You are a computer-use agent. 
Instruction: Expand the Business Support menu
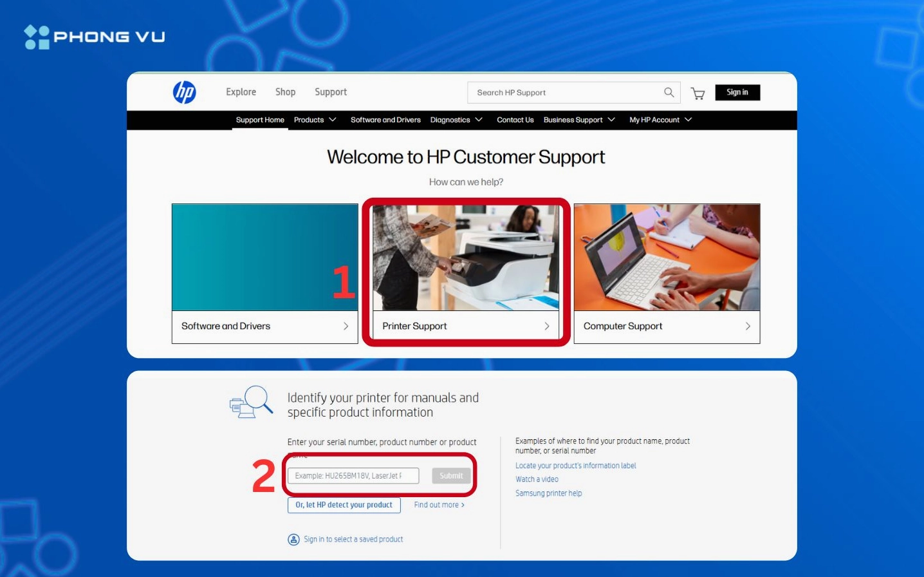coord(578,120)
